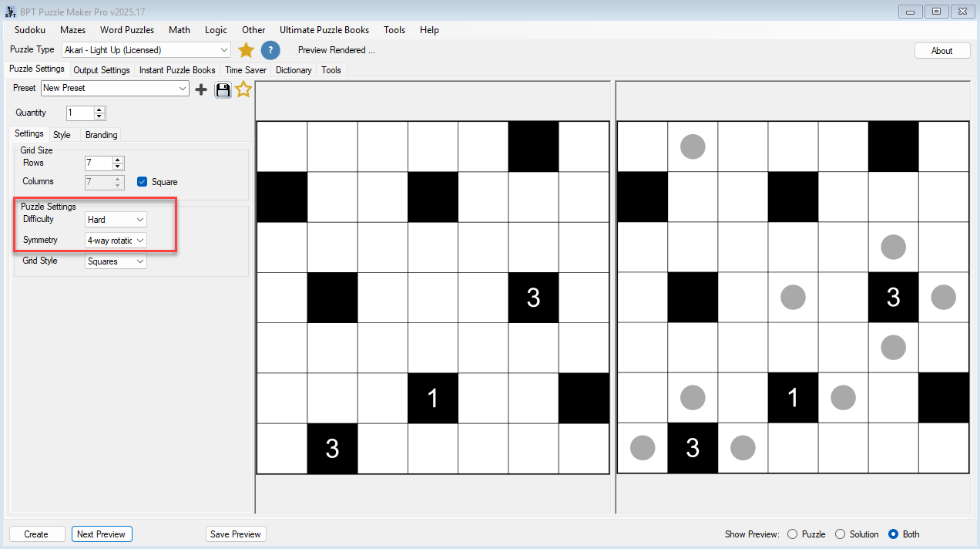The height and width of the screenshot is (549, 980).
Task: Favorite the preset with the outline star icon
Action: (243, 89)
